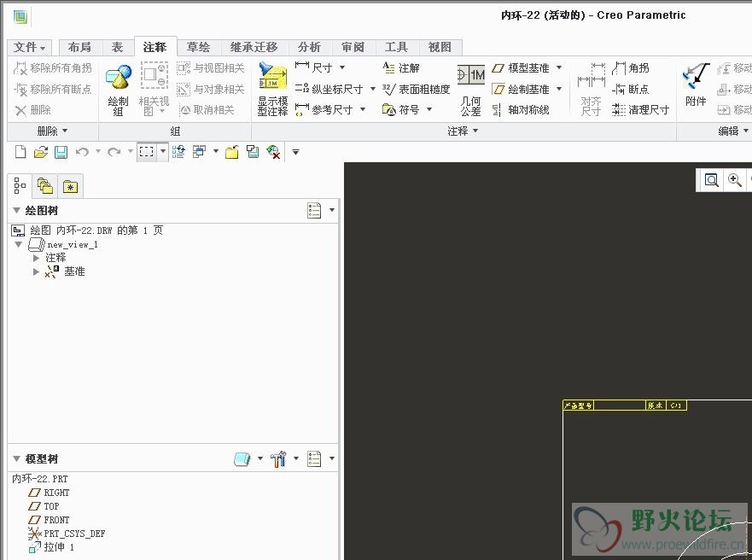This screenshot has height=560, width=752.
Task: Click the 符号 symbol tool
Action: click(400, 110)
